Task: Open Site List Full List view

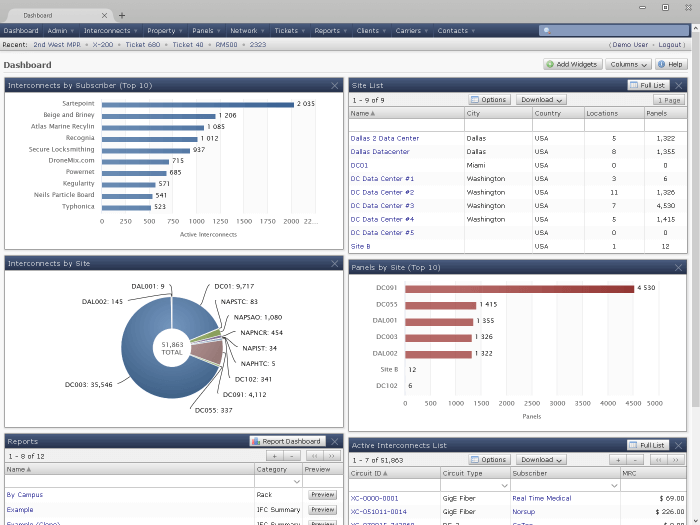Action: [648, 85]
